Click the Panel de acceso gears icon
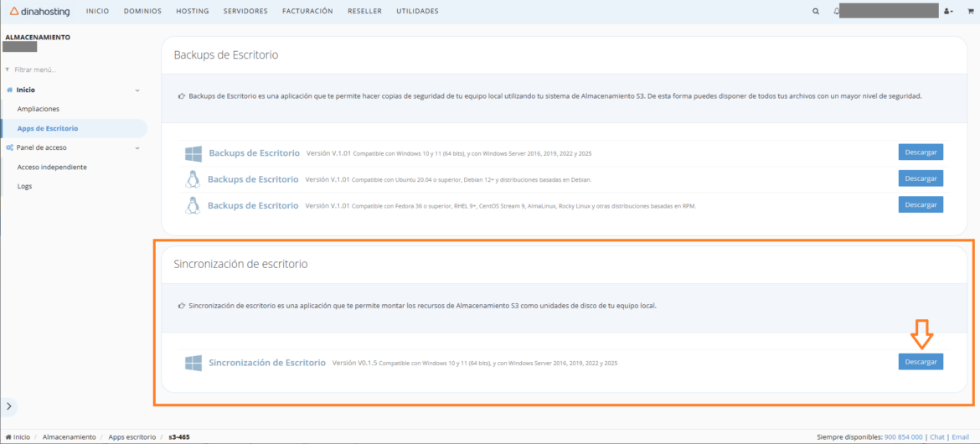Viewport: 980px width, 444px height. [x=10, y=147]
